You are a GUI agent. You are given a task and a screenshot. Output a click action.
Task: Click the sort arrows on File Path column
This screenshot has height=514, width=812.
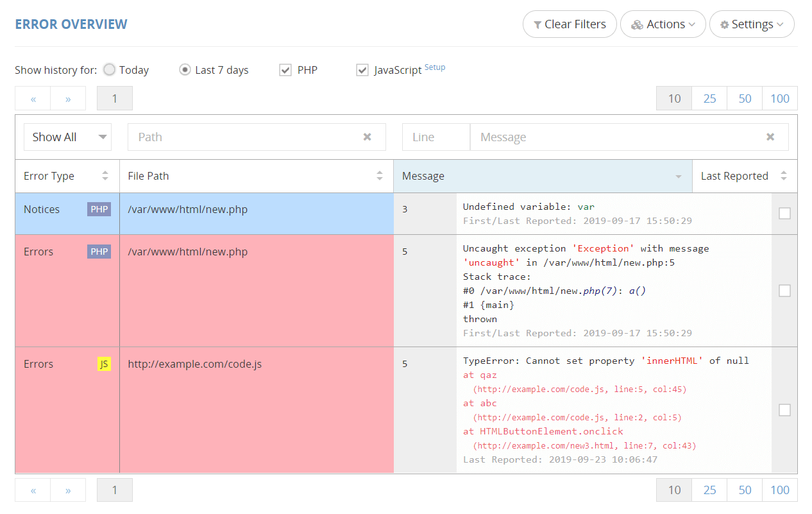(379, 176)
